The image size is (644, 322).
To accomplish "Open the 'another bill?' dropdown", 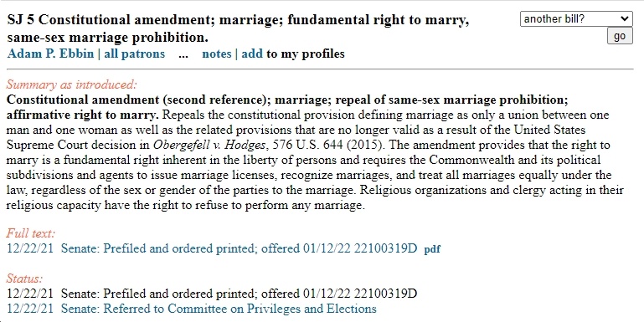I will [x=576, y=19].
